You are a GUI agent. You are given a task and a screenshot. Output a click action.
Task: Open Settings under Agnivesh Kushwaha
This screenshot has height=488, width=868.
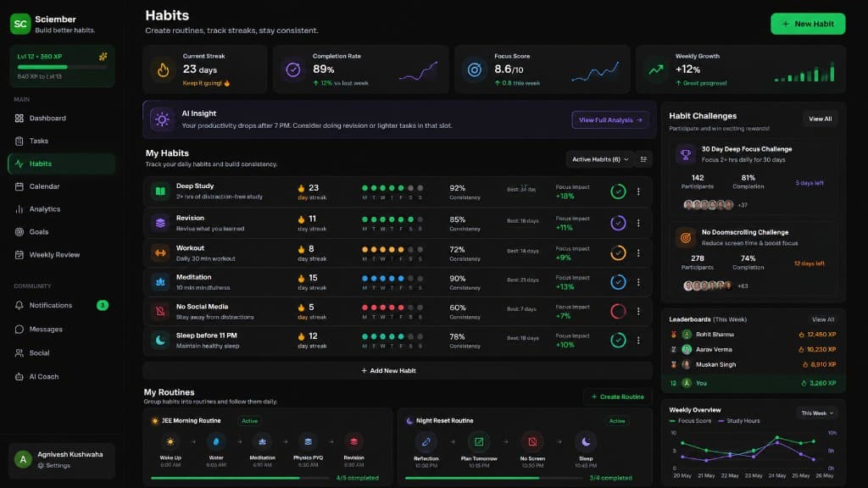tap(54, 466)
